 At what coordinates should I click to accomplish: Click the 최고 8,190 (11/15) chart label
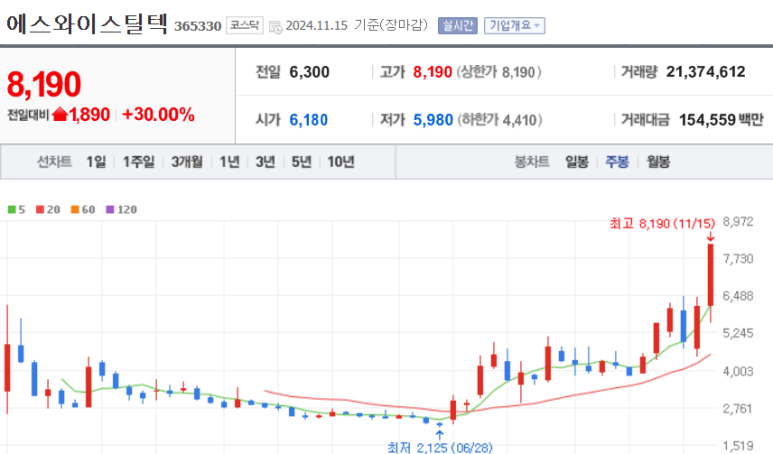pos(662,223)
